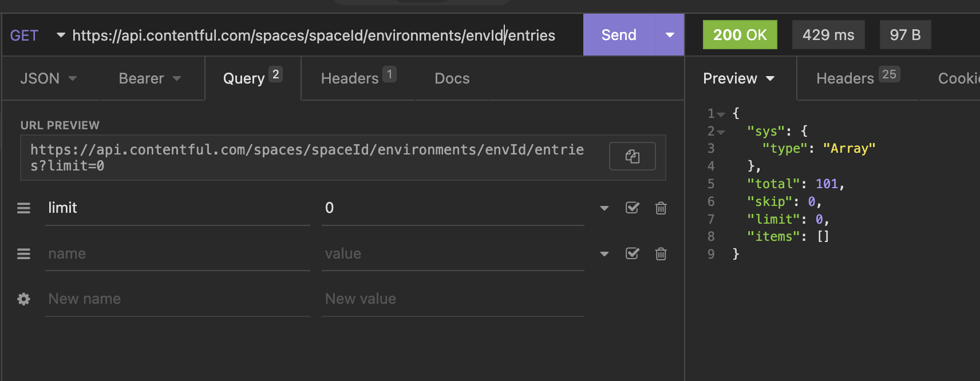Click the New name field
Viewport: 980px width, 381px height.
tap(177, 299)
